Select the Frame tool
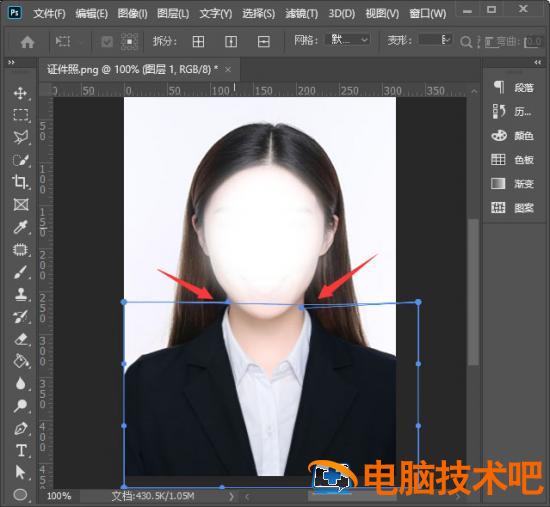 20,205
